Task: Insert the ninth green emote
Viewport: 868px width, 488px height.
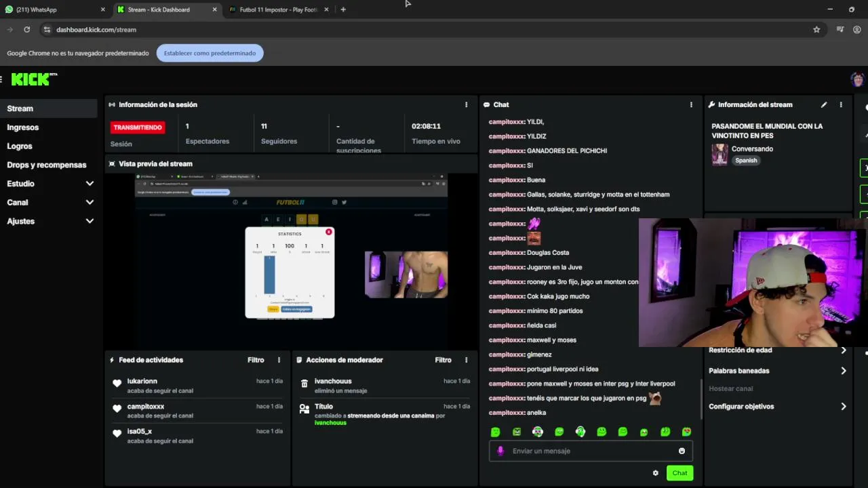Action: (x=665, y=432)
